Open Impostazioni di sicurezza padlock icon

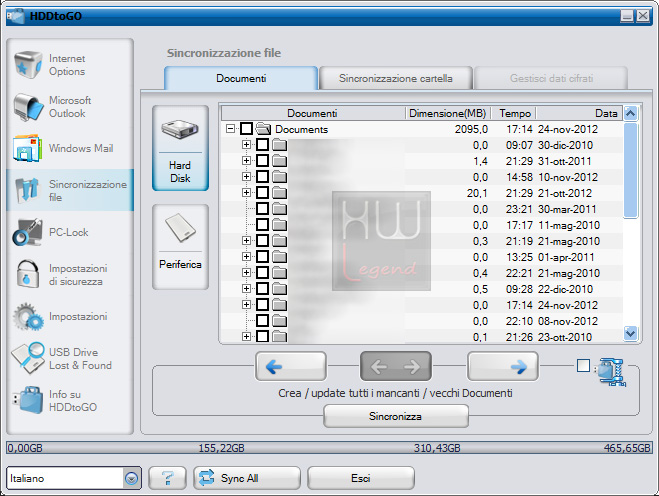coord(28,274)
